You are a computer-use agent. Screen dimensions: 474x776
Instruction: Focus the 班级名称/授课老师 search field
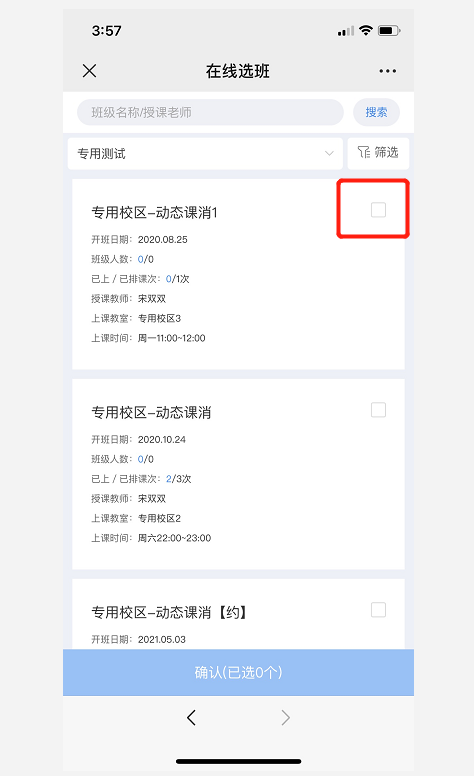click(210, 112)
